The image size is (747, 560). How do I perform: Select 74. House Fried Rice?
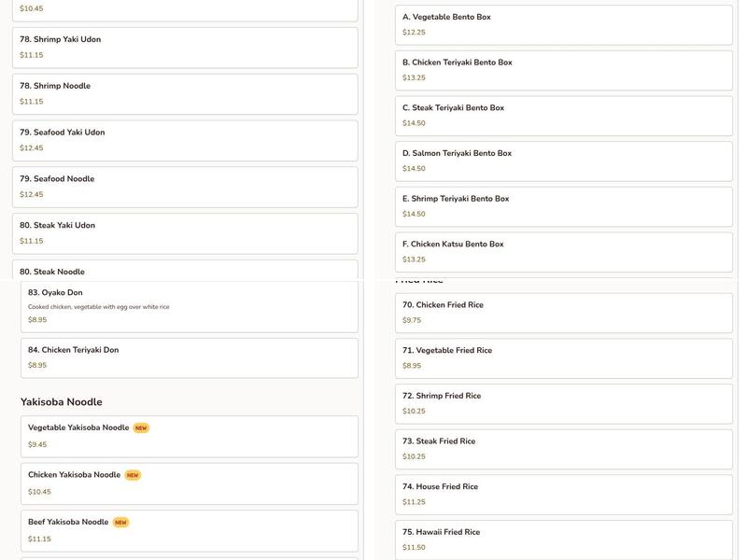(563, 495)
